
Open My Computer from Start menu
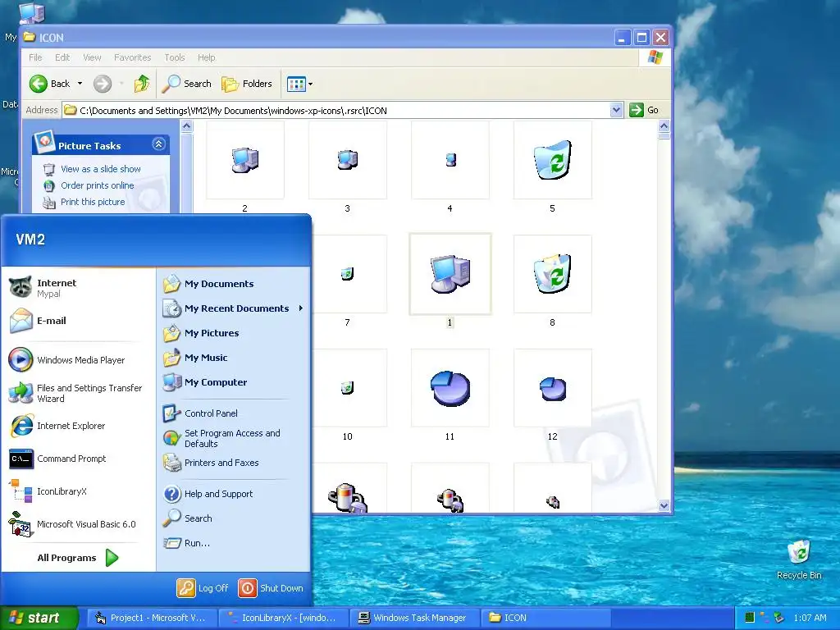pos(234,382)
